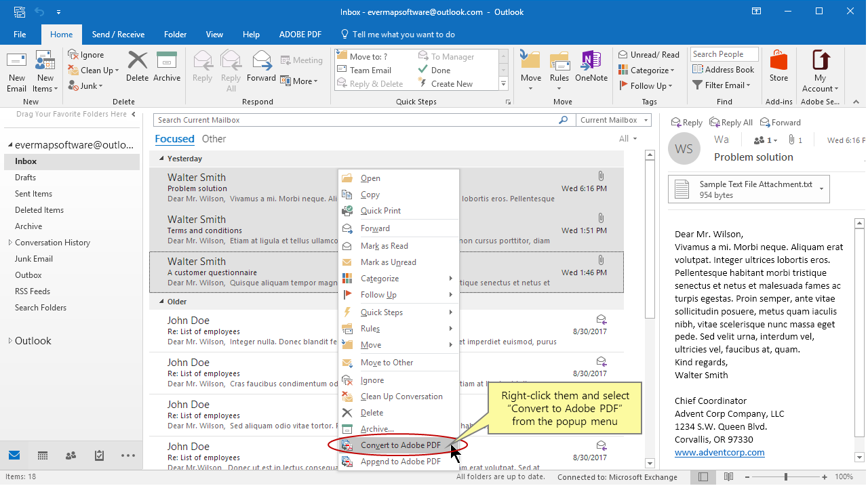Click Tell me what you want to do
Screen dimensions: 868x488
point(397,35)
